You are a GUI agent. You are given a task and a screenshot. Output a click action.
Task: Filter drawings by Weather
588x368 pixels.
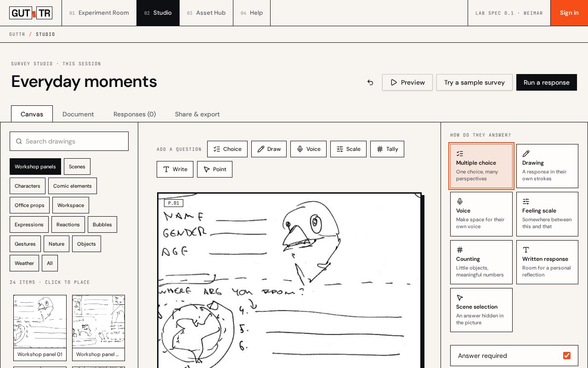point(24,263)
